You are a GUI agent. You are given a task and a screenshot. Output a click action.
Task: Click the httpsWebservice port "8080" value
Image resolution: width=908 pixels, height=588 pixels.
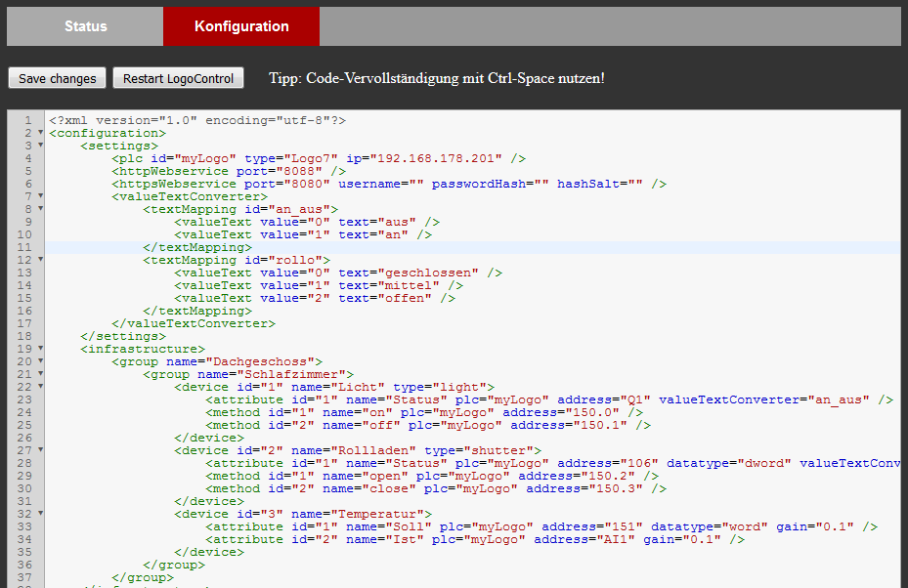307,184
